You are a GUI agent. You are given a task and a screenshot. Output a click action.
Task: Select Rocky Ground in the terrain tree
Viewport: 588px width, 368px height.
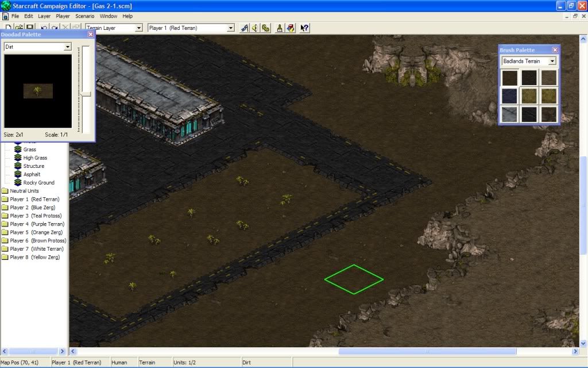pyautogui.click(x=38, y=182)
